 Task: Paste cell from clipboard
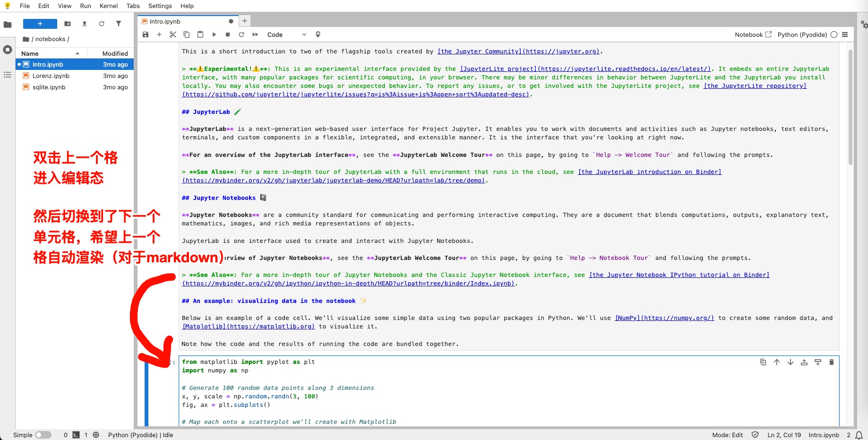pos(200,35)
